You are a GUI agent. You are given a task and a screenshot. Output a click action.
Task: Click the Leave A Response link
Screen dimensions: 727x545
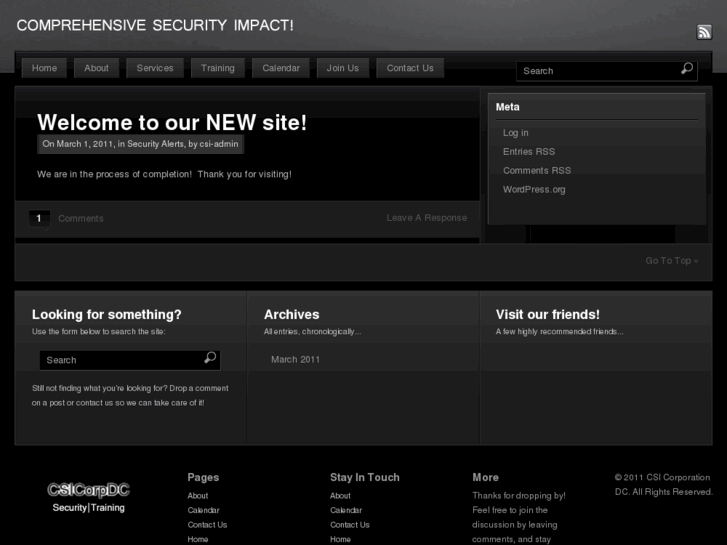pyautogui.click(x=427, y=218)
